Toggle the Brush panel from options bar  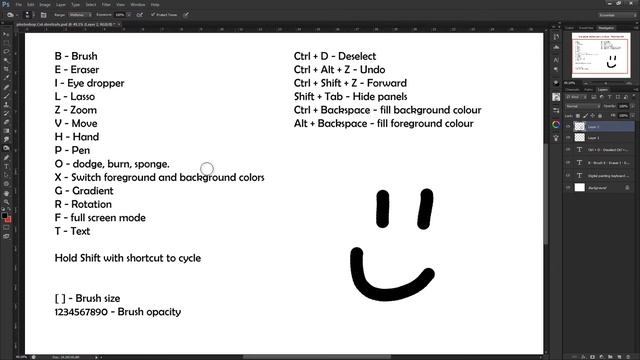pos(44,15)
